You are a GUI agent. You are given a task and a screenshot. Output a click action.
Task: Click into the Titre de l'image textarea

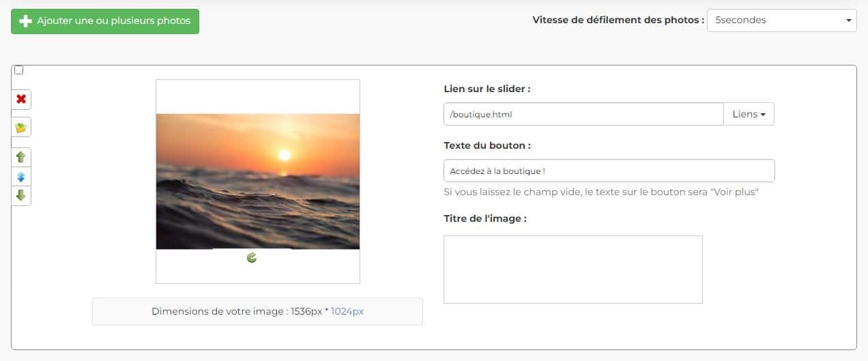[x=573, y=270]
